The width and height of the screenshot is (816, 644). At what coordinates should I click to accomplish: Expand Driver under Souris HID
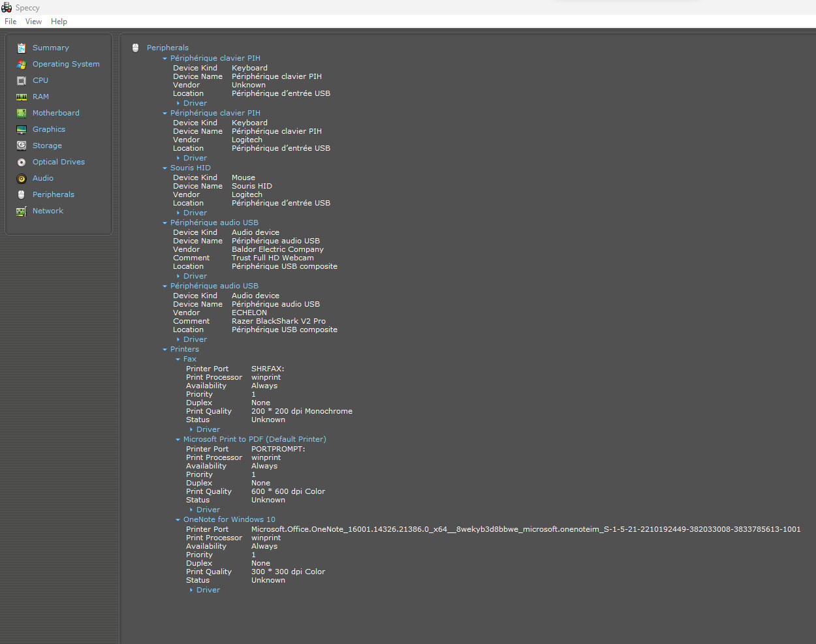pyautogui.click(x=178, y=213)
